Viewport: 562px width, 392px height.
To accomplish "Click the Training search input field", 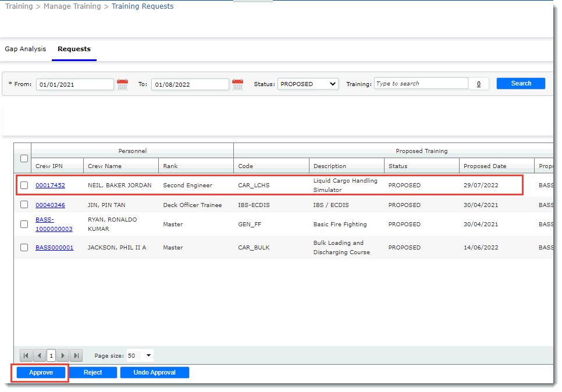I will click(421, 84).
